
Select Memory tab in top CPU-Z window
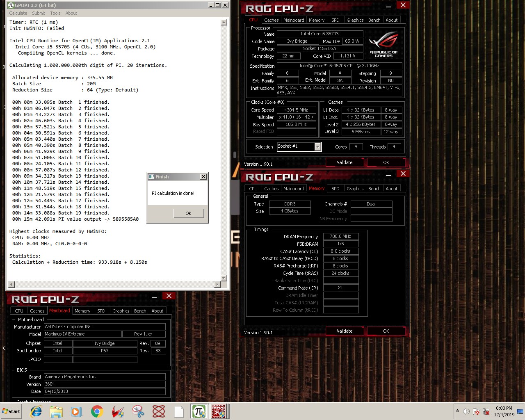[317, 20]
